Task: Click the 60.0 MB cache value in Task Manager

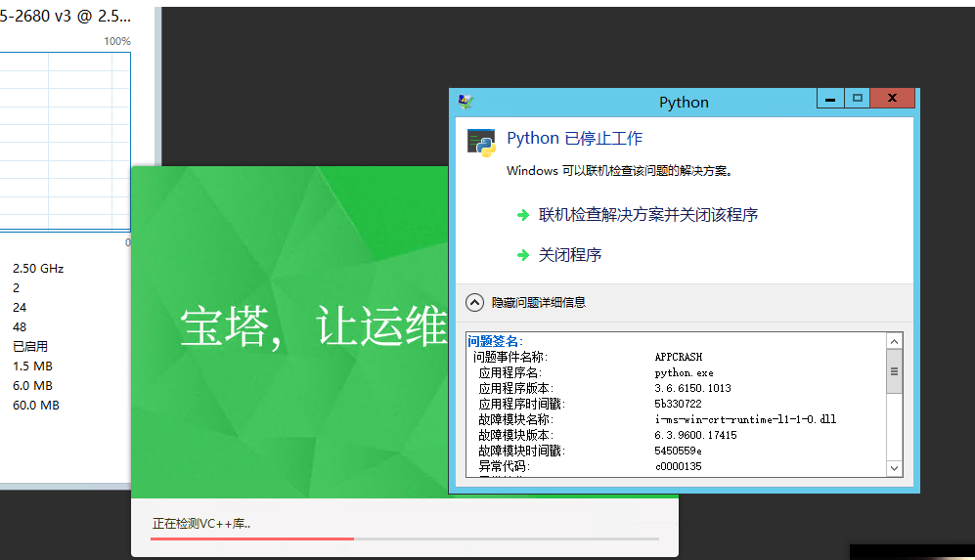Action: [x=36, y=406]
